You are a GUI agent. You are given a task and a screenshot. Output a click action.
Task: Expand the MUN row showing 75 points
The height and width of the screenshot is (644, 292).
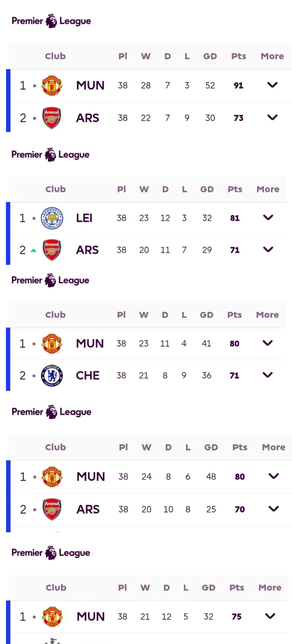(270, 616)
